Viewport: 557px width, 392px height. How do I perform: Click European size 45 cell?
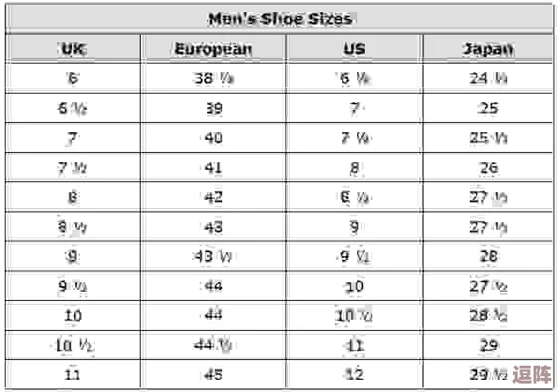(x=213, y=374)
